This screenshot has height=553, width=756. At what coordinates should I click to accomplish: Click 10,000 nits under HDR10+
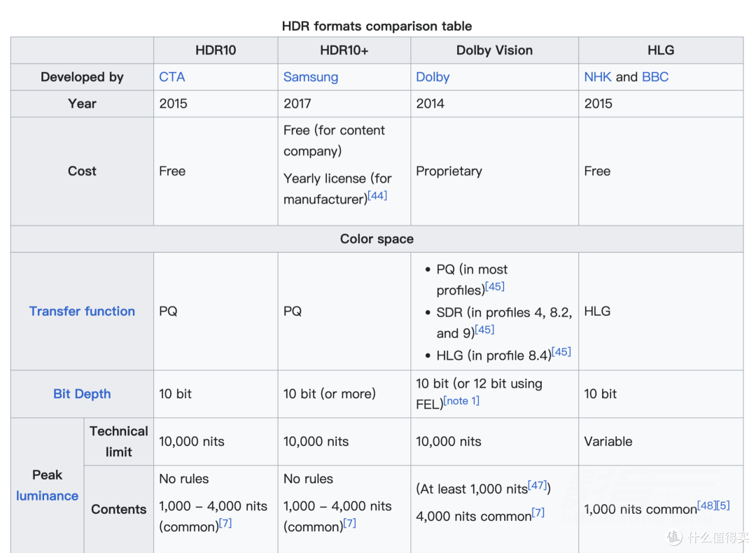point(316,442)
